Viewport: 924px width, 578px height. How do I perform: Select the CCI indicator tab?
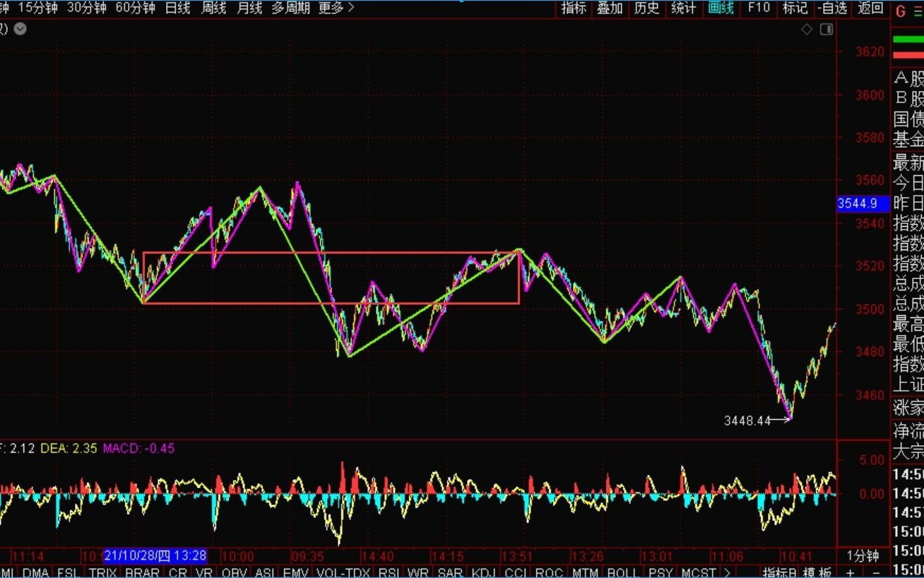tap(516, 572)
